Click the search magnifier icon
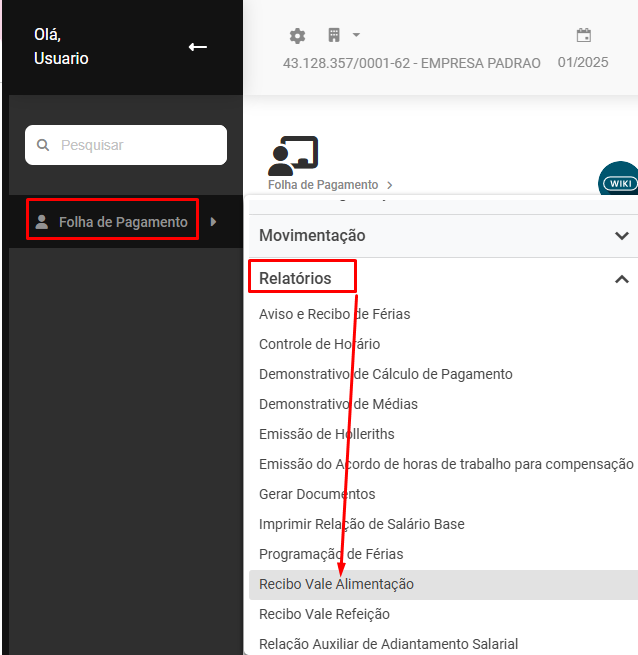Viewport: 638px width, 655px height. coord(43,145)
